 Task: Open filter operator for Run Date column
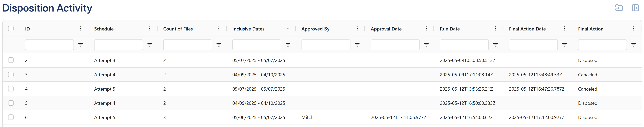tap(495, 45)
